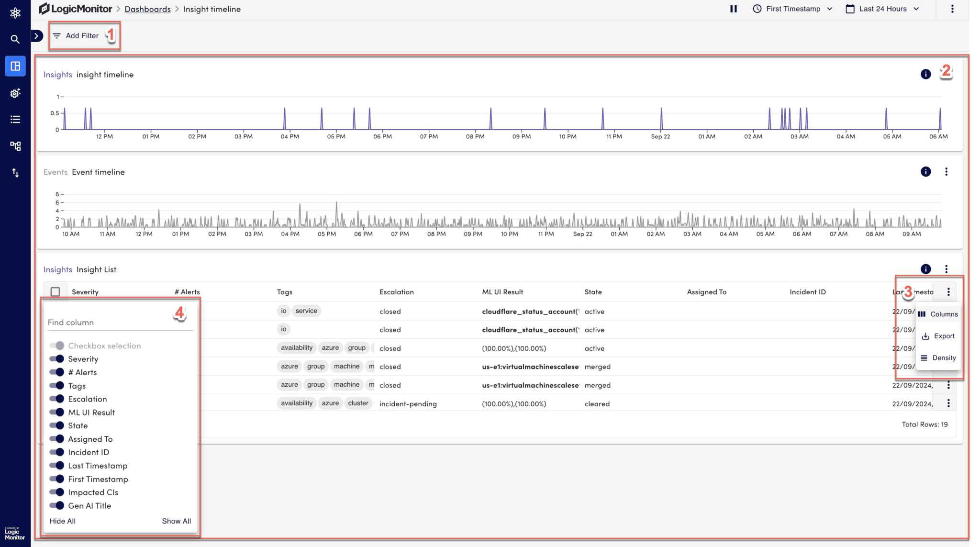Open the First Timestamp dropdown

(x=792, y=9)
